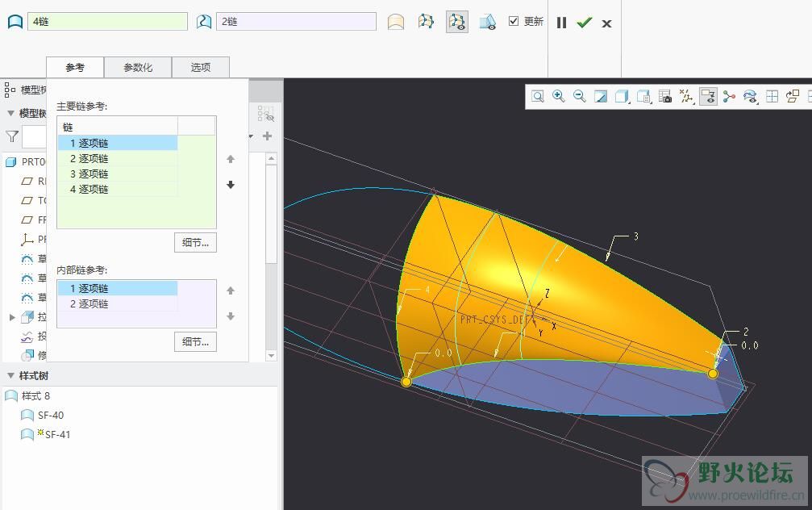Cancel surface with the X icon

point(607,23)
